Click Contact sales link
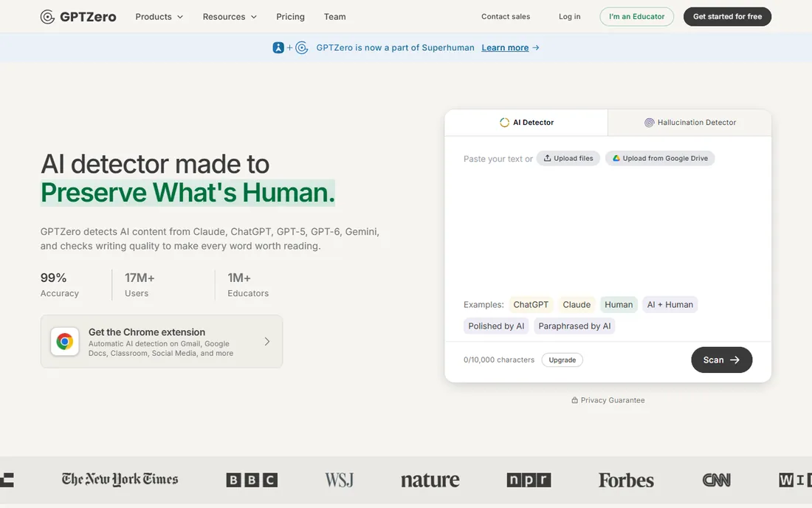Image resolution: width=812 pixels, height=508 pixels. (506, 16)
